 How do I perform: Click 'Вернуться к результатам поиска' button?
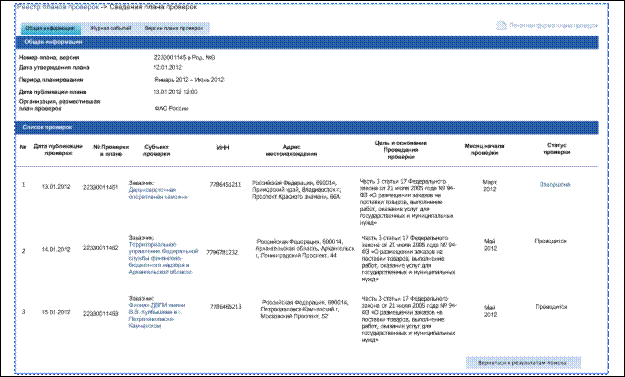pos(523,363)
